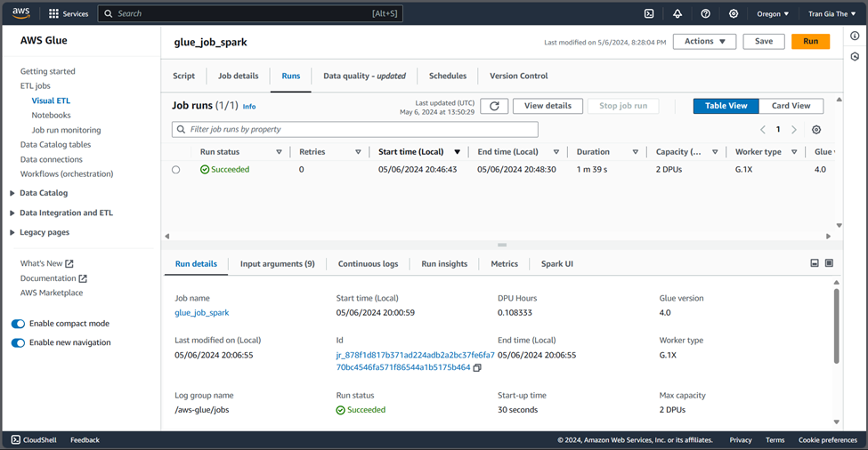Click the Filter job runs by property field

click(x=355, y=129)
